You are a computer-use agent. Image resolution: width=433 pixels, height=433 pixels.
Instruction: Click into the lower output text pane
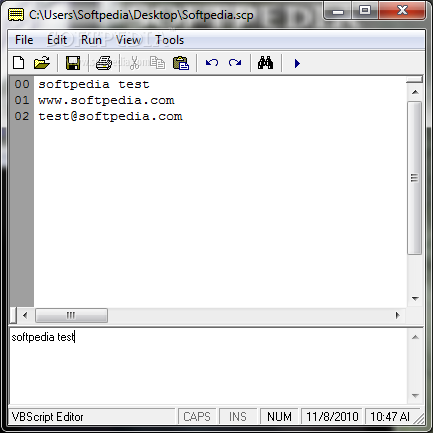(x=208, y=367)
